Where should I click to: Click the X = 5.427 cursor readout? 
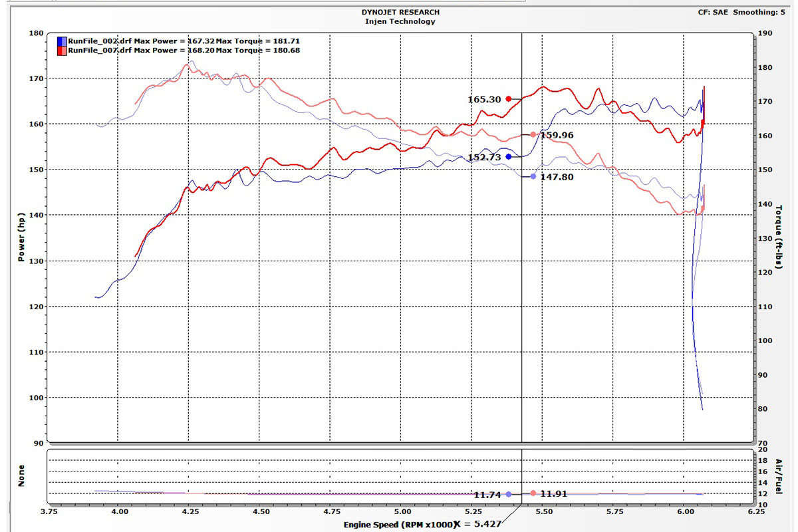(x=479, y=525)
